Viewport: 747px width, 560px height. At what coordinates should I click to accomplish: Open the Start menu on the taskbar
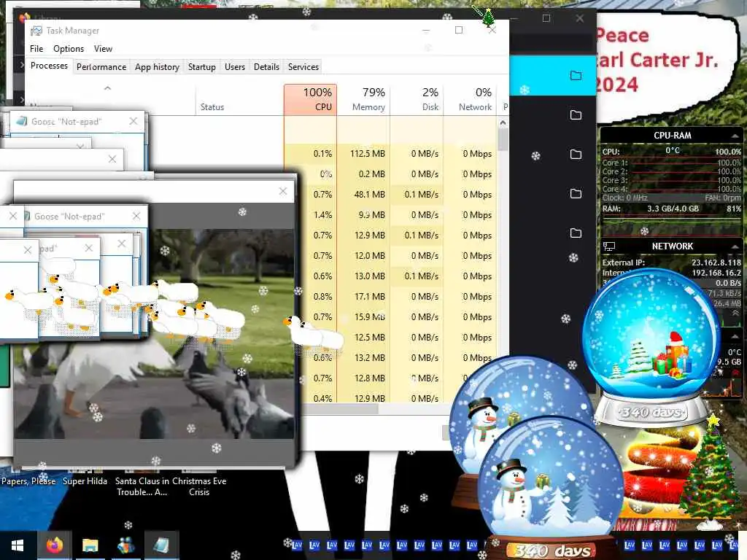(18, 545)
